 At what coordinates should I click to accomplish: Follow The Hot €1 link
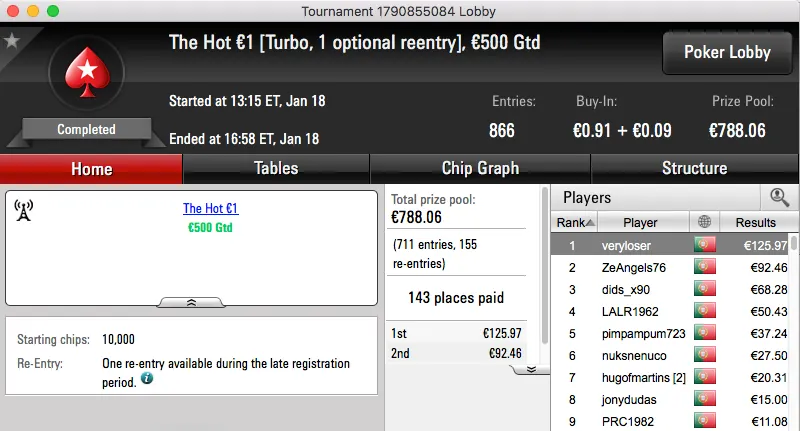[210, 209]
